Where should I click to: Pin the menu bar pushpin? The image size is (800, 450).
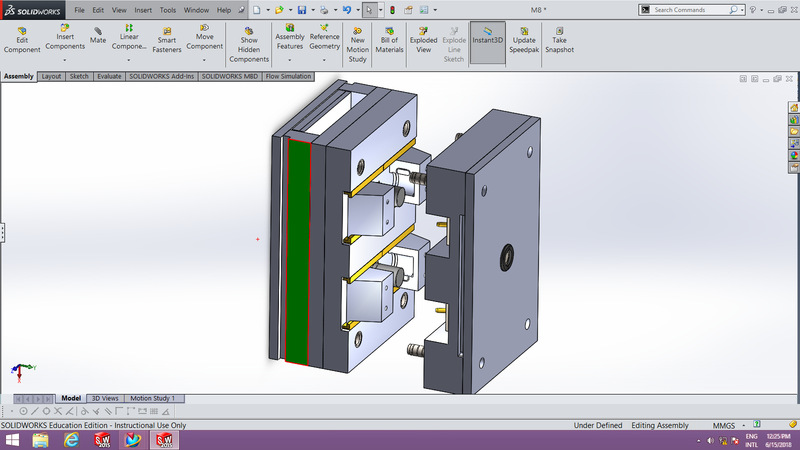click(x=241, y=10)
